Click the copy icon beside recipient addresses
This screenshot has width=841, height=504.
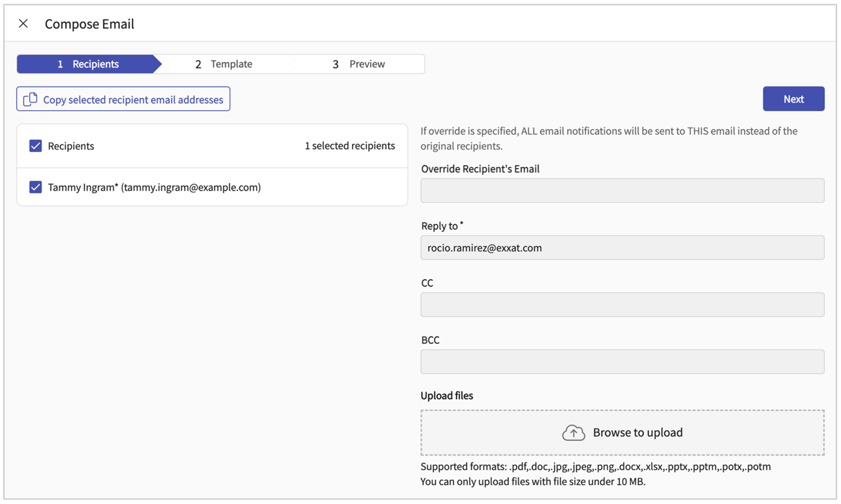tap(30, 99)
